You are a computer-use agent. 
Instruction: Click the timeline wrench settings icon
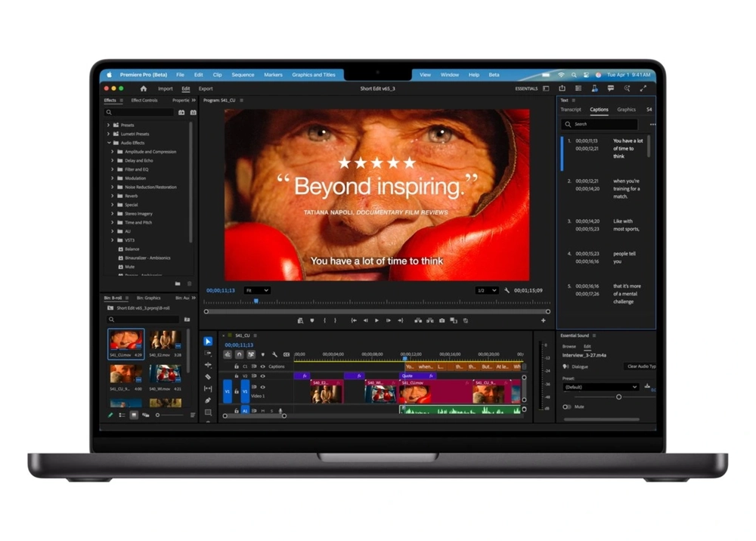274,354
